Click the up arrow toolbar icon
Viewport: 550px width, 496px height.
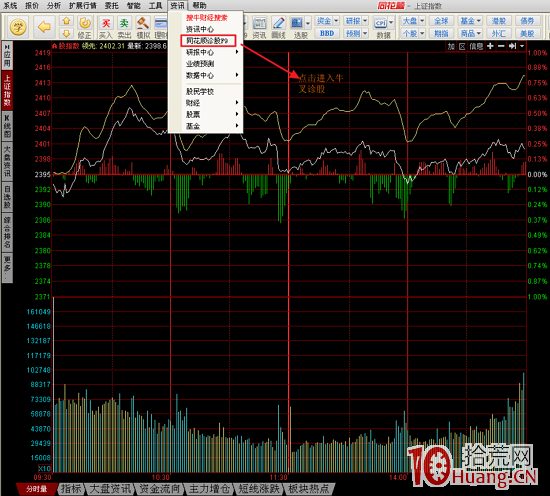66,21
